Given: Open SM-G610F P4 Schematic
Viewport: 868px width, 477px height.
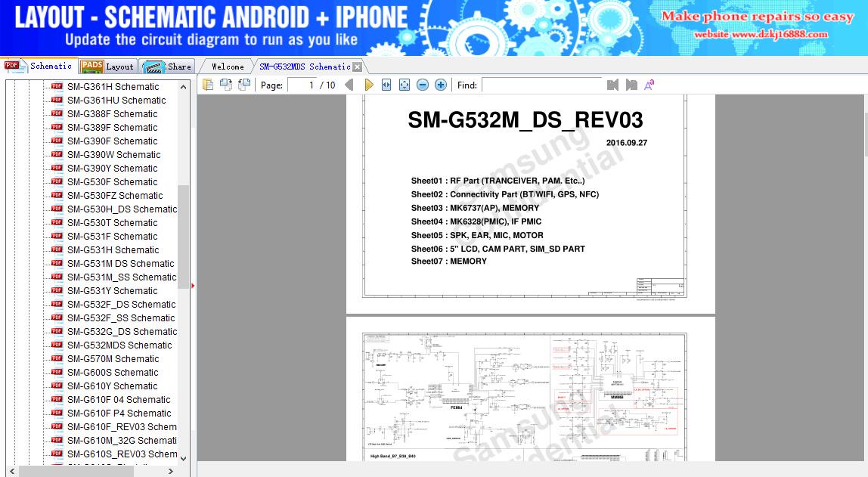Looking at the screenshot, I should pos(119,414).
